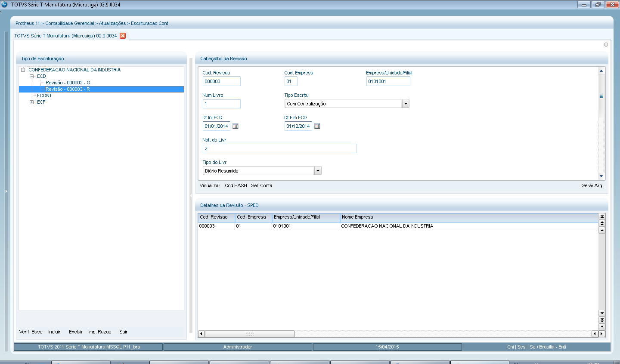
Task: Open the Tipo Escritu dropdown
Action: pyautogui.click(x=406, y=104)
